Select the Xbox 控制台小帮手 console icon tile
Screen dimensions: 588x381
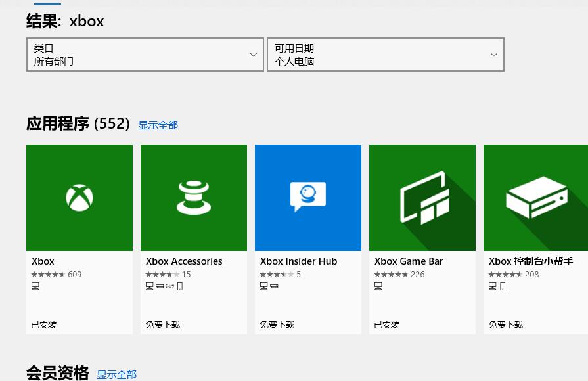(x=536, y=197)
